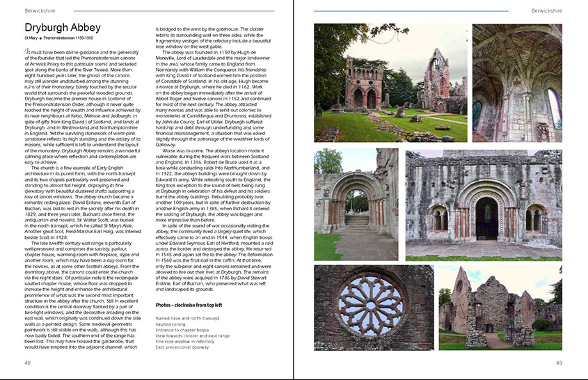Viewport: 588px width, 380px height.
Task: Select the vaulted ceiling photo
Action: 517,82
